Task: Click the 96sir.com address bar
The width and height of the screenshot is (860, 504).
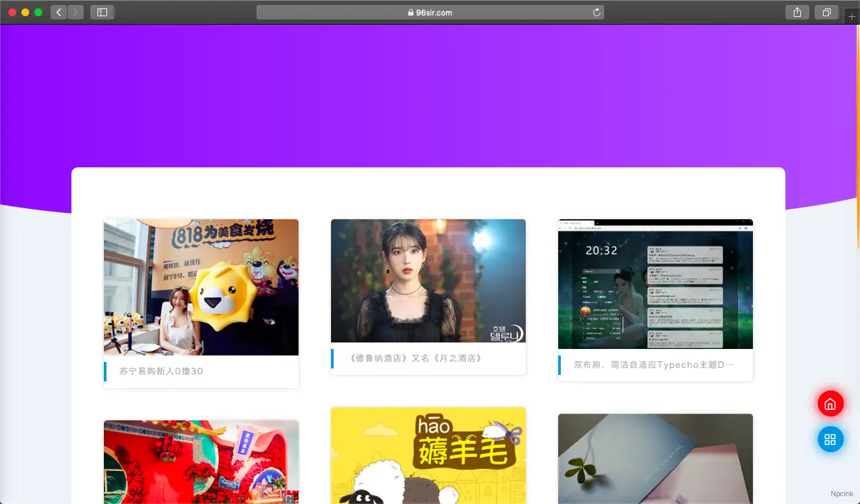Action: coord(430,12)
